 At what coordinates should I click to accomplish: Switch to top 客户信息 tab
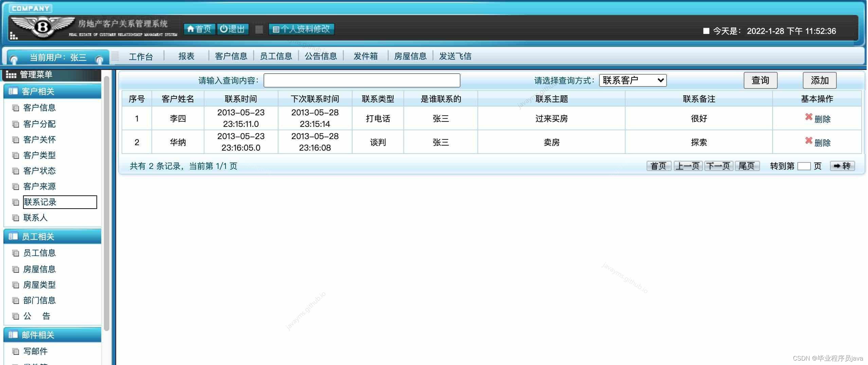(x=231, y=56)
